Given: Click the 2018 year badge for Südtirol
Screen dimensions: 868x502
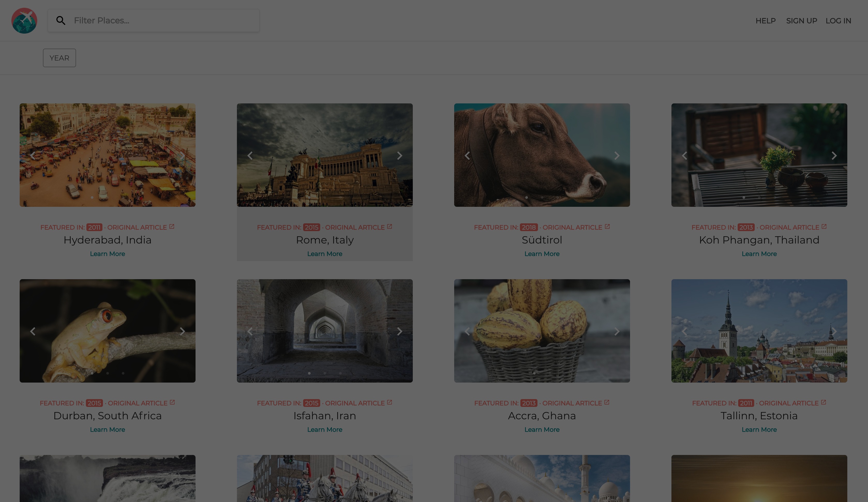Looking at the screenshot, I should click(x=529, y=227).
